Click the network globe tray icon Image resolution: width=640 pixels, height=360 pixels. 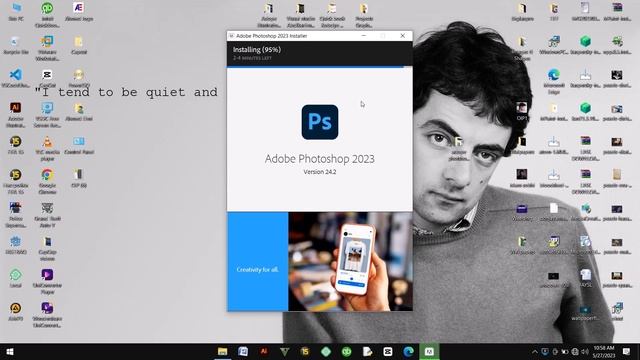[x=575, y=351]
